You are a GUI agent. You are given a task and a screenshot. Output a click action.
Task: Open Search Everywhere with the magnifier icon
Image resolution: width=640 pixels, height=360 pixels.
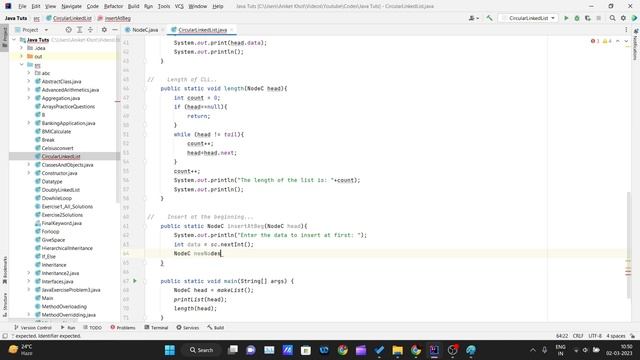pyautogui.click(x=612, y=18)
